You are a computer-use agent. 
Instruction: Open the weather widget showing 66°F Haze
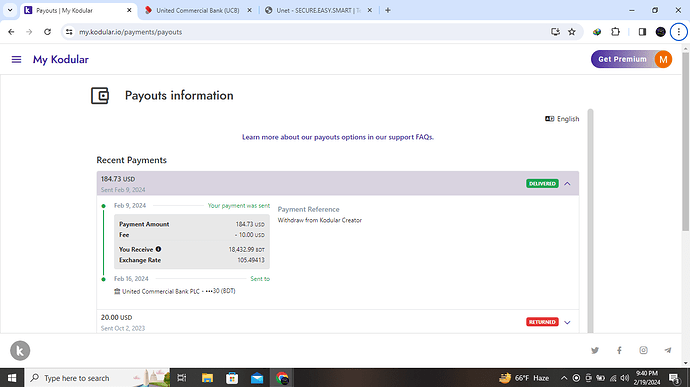(524, 378)
